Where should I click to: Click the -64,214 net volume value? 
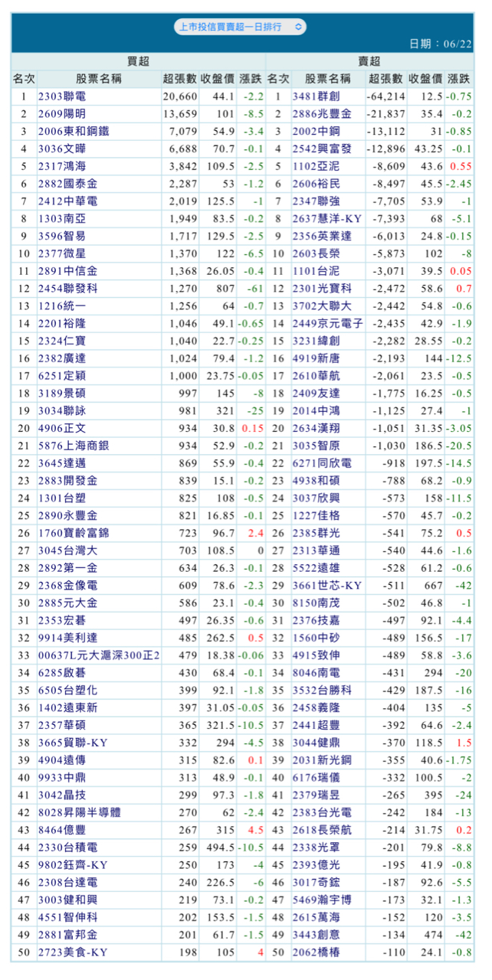pos(385,97)
